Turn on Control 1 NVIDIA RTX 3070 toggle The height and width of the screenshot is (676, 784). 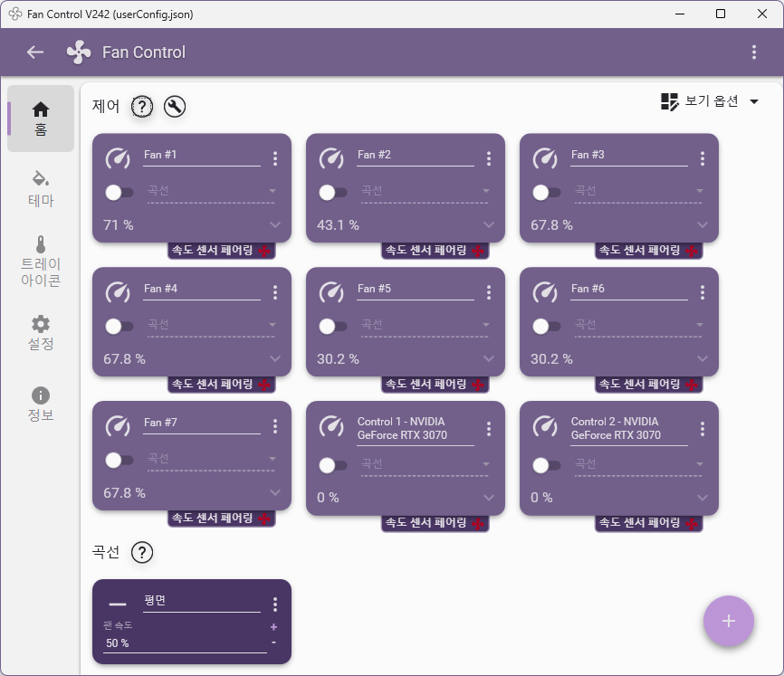coord(332,465)
